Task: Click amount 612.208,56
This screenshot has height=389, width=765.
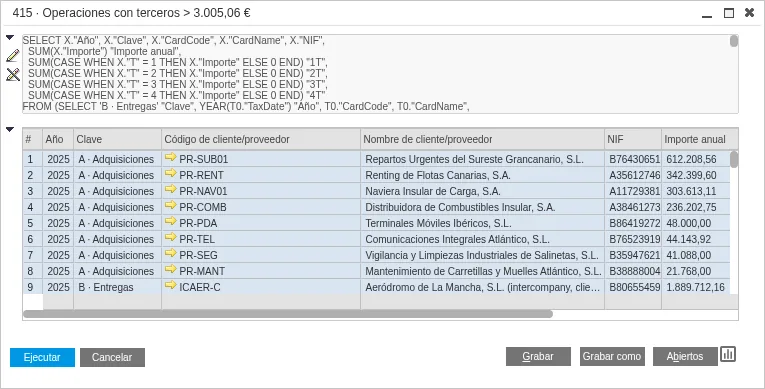Action: (691, 159)
